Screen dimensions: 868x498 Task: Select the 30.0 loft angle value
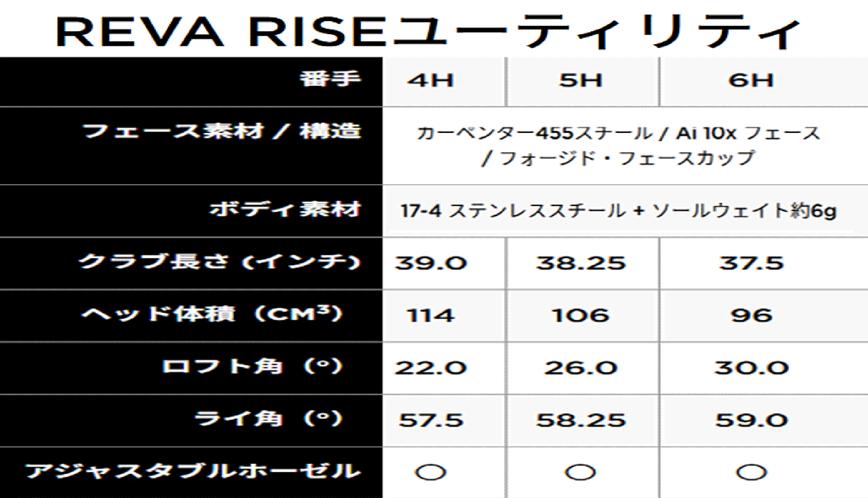pyautogui.click(x=752, y=367)
